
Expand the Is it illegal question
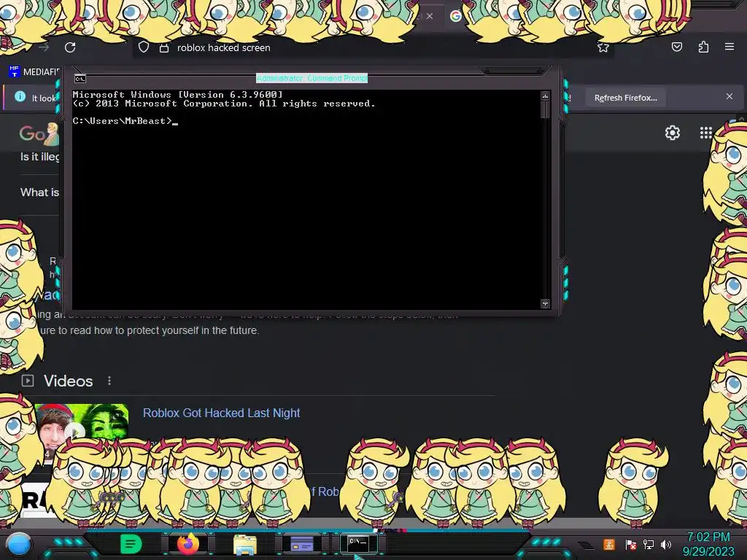(x=39, y=157)
